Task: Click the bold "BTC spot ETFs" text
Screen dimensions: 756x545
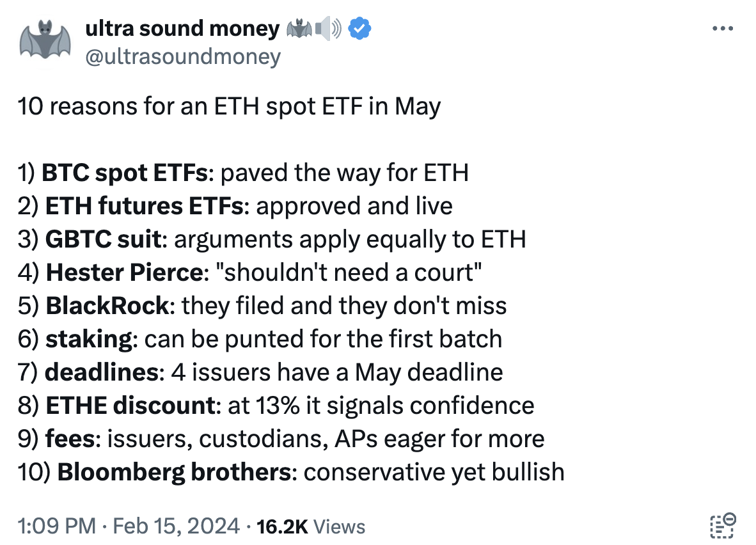Action: coord(125,172)
